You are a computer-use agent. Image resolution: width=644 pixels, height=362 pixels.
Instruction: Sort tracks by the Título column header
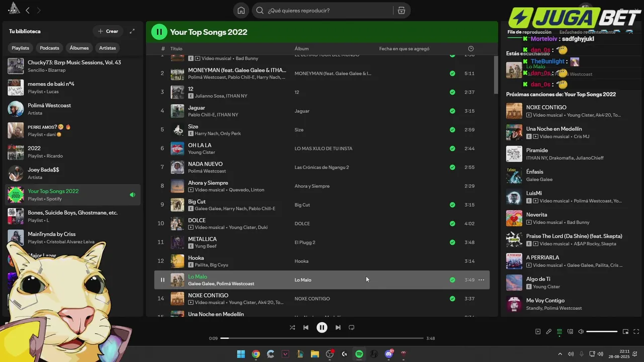click(x=176, y=49)
